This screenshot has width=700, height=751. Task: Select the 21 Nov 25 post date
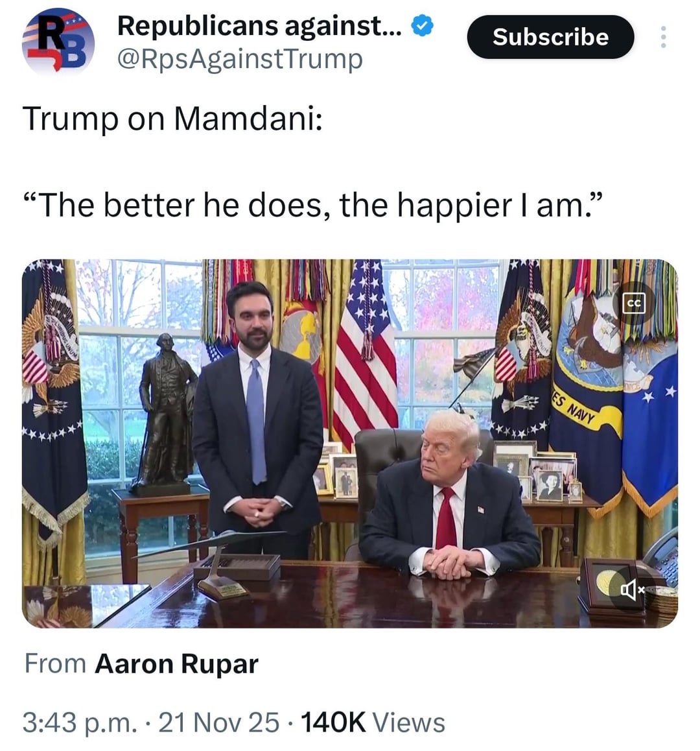point(218,722)
